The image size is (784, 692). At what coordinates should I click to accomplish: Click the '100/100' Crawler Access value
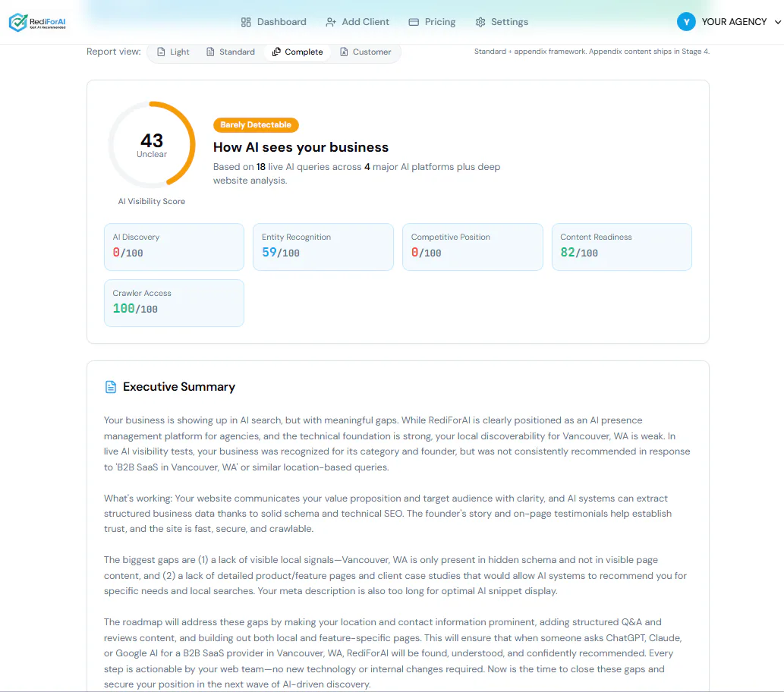pos(135,309)
